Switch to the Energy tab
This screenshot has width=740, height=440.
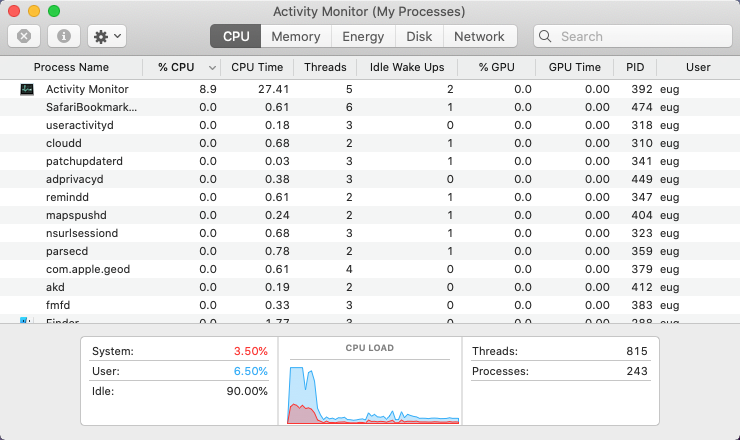pyautogui.click(x=363, y=36)
